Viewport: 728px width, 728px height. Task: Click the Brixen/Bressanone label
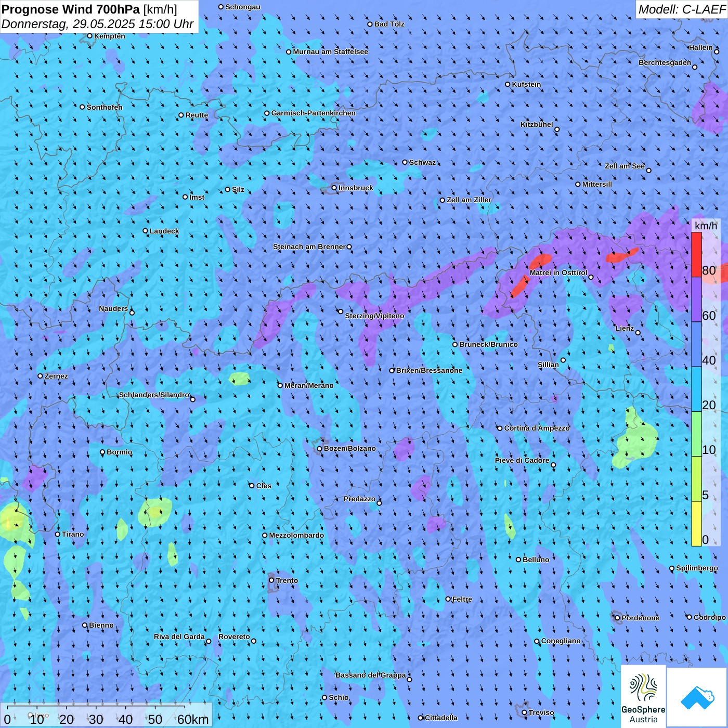point(429,370)
